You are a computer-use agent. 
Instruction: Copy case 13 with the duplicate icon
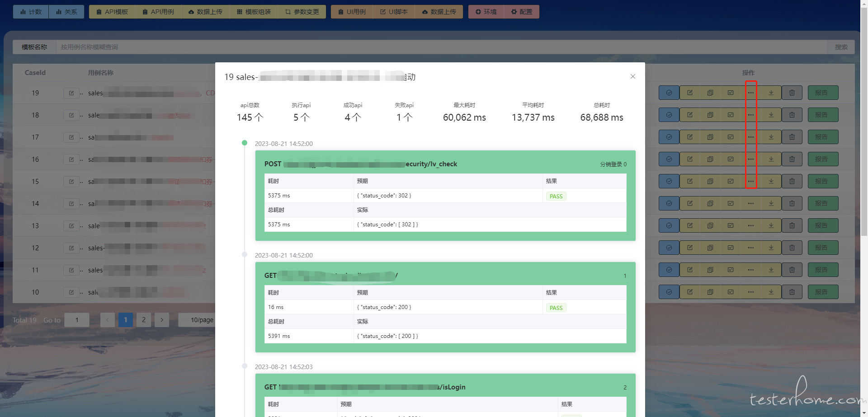710,225
